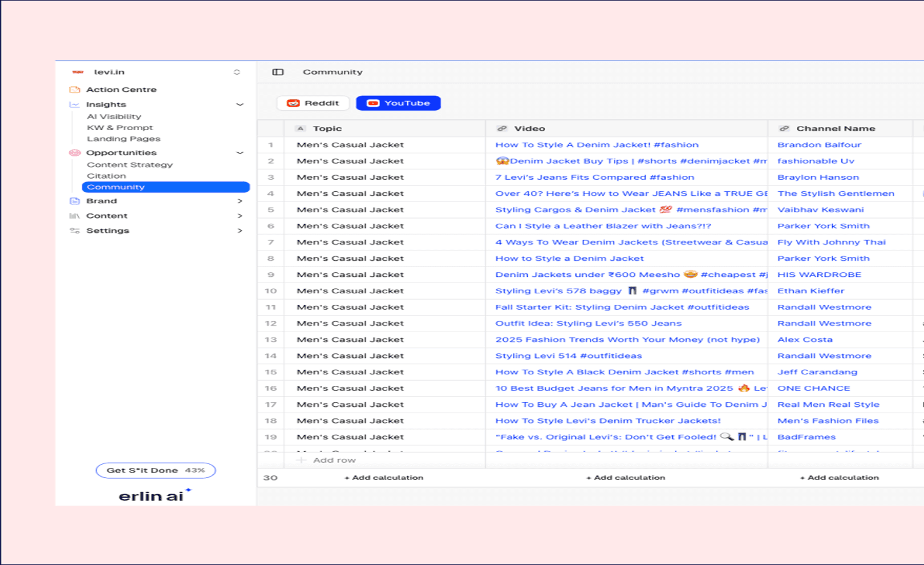Viewport: 924px width, 565px height.
Task: Click the levi.in brand logo icon
Action: pyautogui.click(x=78, y=72)
